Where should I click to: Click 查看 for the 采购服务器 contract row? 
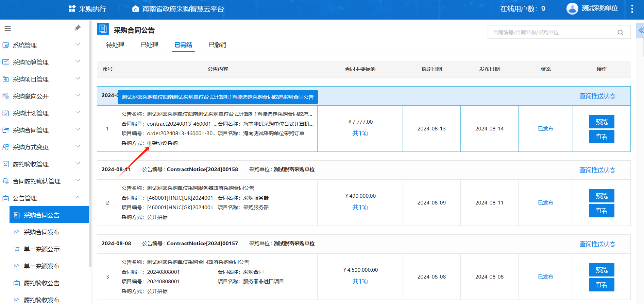[x=601, y=211]
